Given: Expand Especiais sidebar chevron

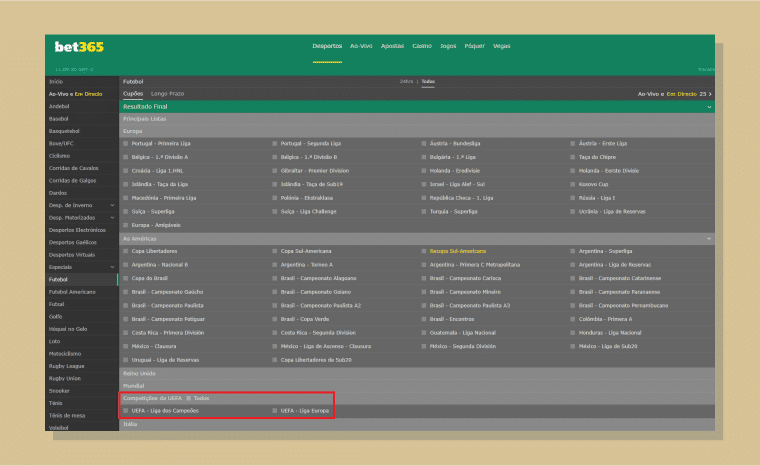Looking at the screenshot, I should point(112,267).
